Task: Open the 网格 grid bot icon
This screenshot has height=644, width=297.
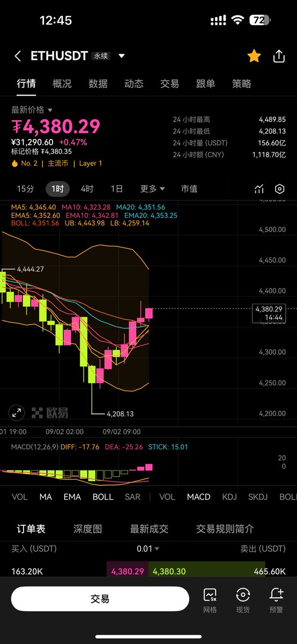Action: 210,599
